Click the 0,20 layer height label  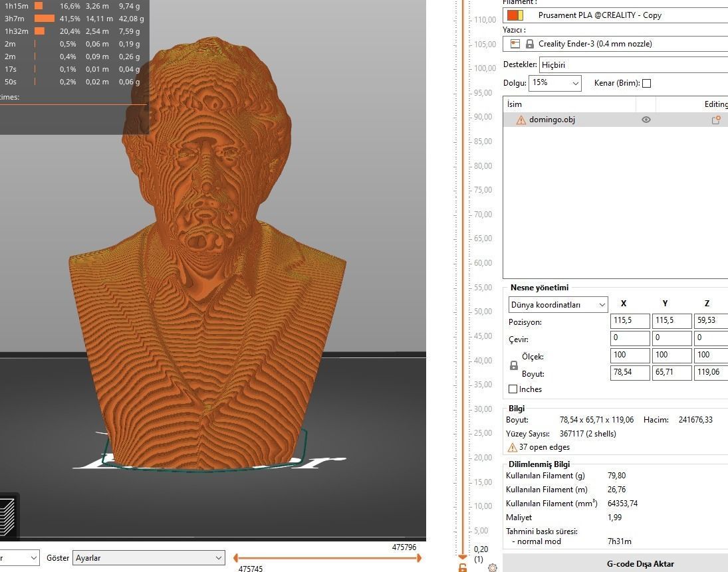point(481,549)
